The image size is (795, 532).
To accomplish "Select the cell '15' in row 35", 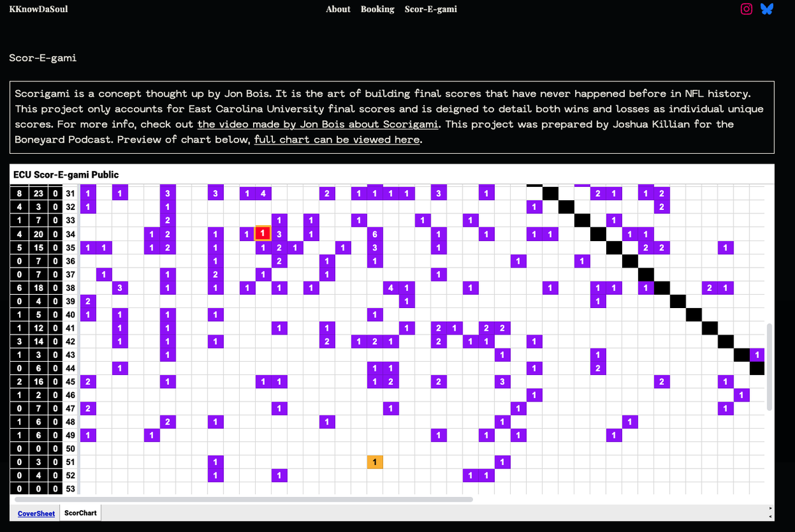I will coord(38,247).
